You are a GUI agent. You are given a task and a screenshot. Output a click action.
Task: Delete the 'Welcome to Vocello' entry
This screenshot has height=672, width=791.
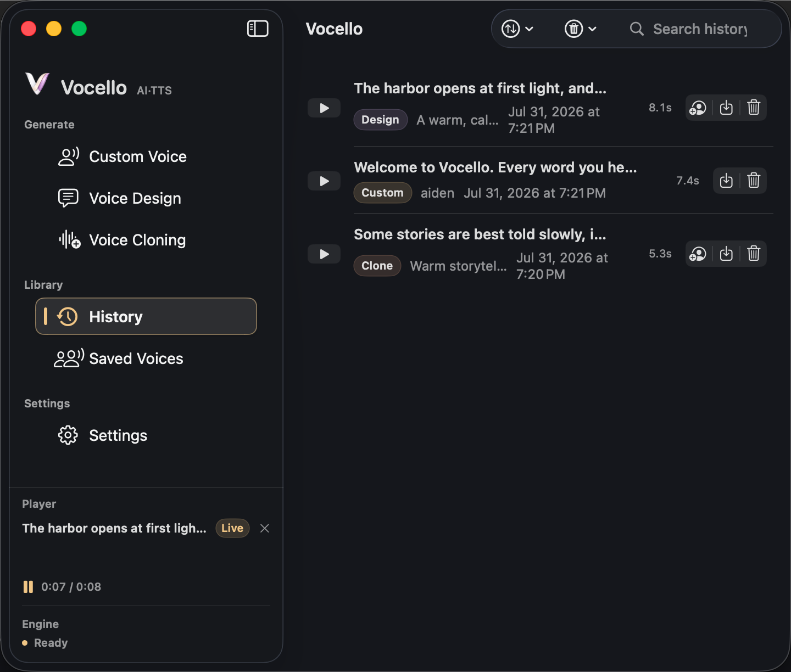pyautogui.click(x=754, y=181)
